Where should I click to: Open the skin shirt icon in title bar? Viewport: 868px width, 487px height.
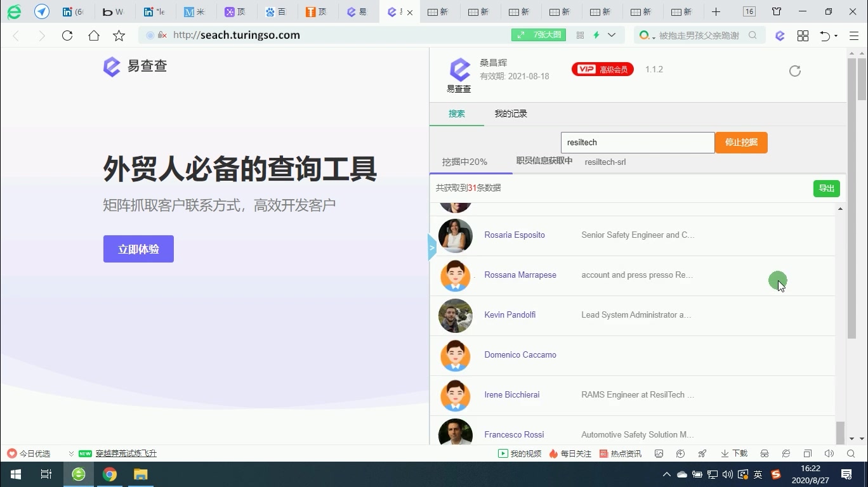click(x=777, y=11)
